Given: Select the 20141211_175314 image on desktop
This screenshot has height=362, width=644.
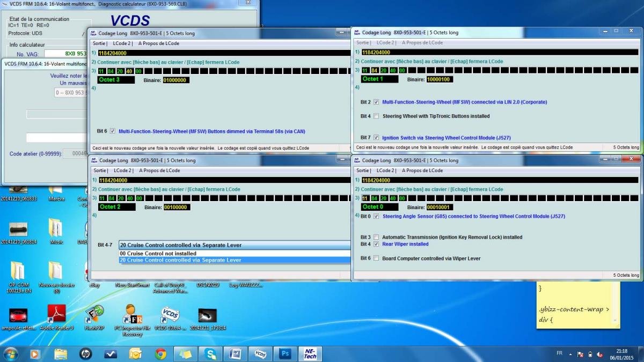Looking at the screenshot, I should tap(208, 317).
